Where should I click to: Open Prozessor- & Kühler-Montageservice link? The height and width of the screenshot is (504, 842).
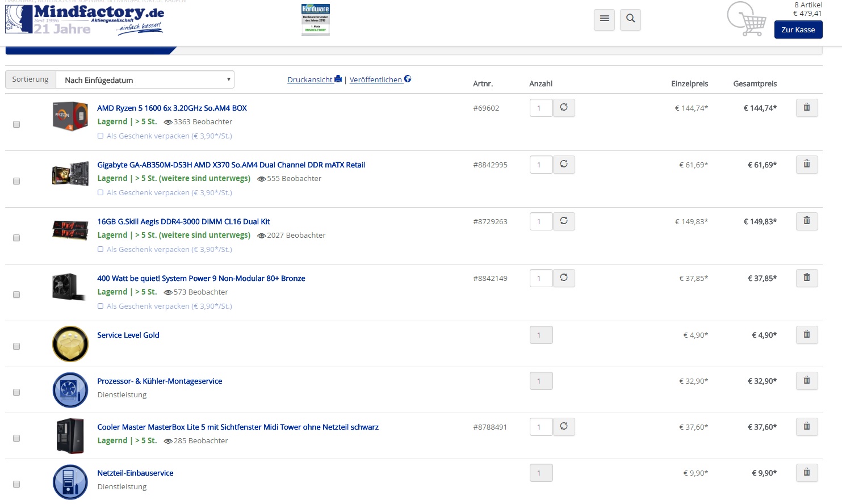point(160,381)
